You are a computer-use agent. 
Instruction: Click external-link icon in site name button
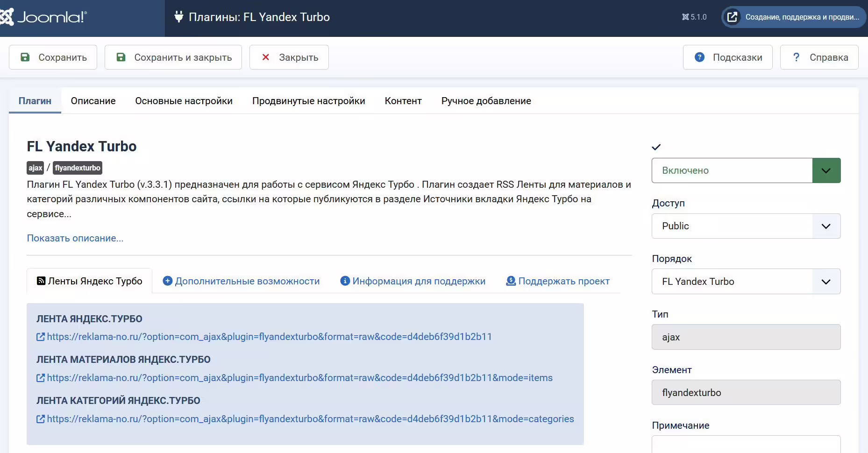(x=732, y=17)
